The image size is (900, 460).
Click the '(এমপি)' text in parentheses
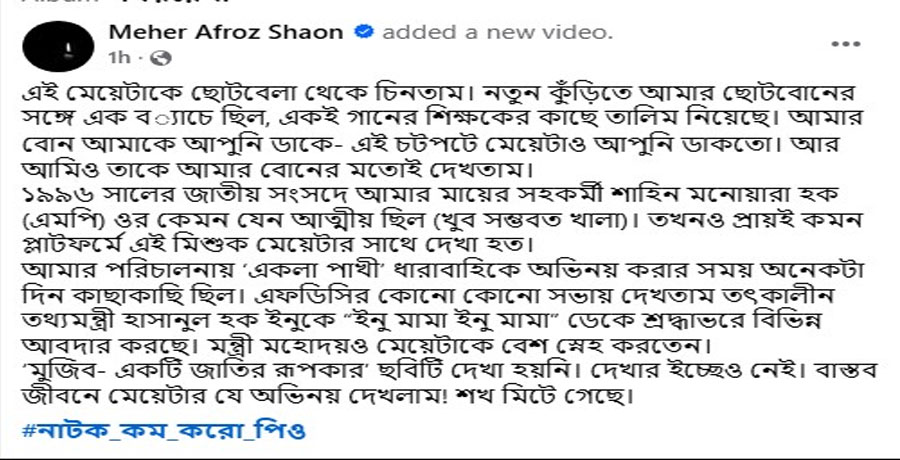pyautogui.click(x=57, y=221)
